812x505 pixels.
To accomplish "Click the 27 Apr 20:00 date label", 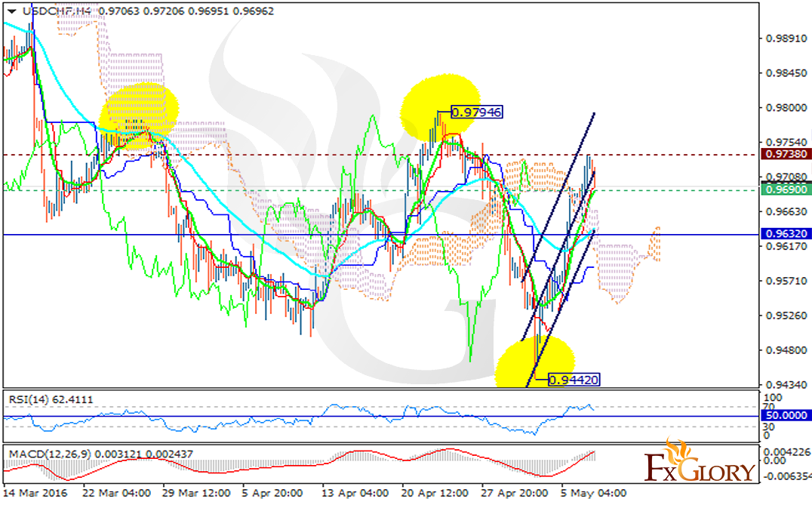I will 514,493.
